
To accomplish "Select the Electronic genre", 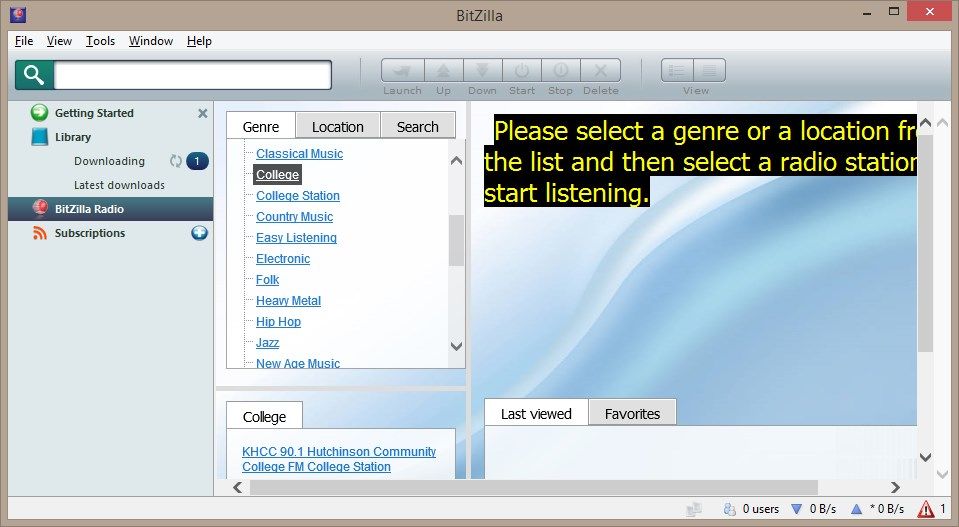I will [283, 259].
